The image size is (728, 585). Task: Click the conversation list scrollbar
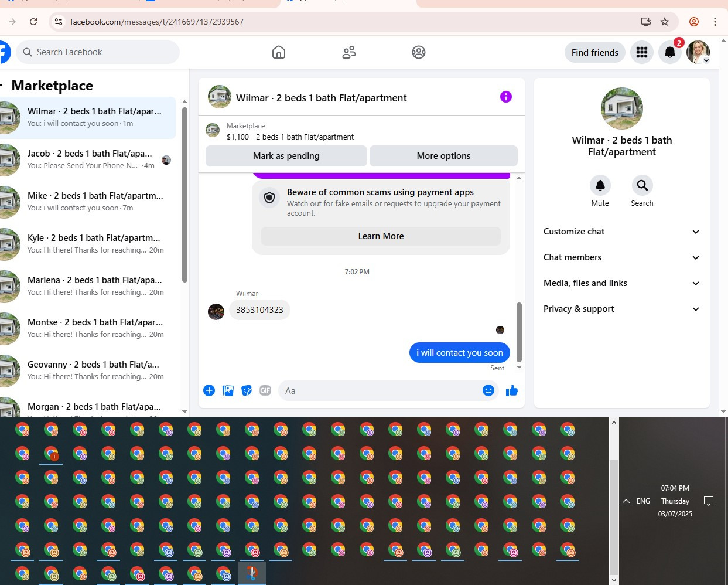pos(185,195)
